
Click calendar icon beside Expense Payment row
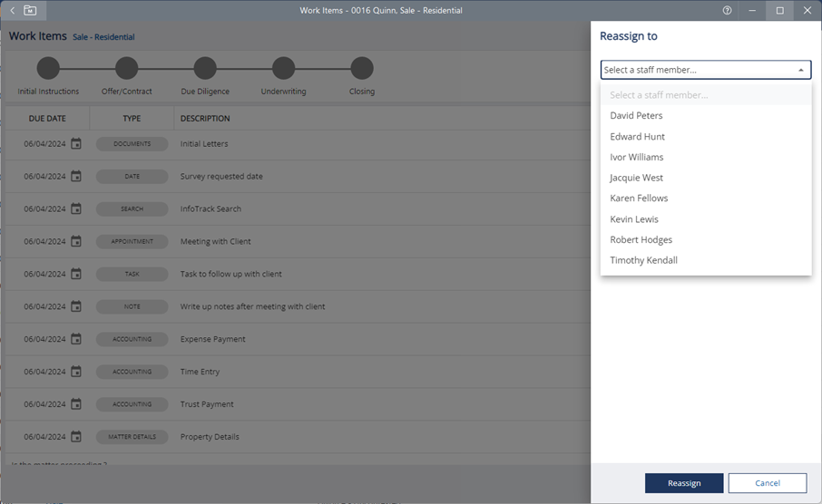(76, 339)
